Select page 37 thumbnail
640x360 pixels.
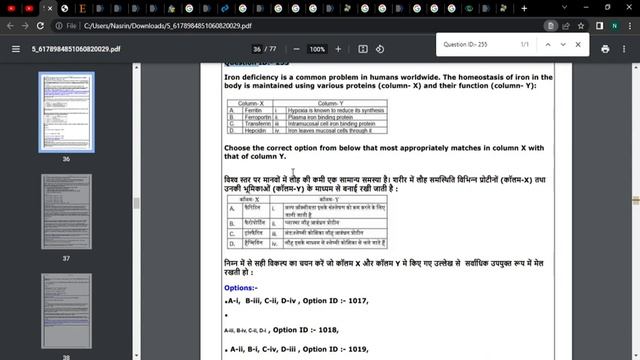point(67,211)
